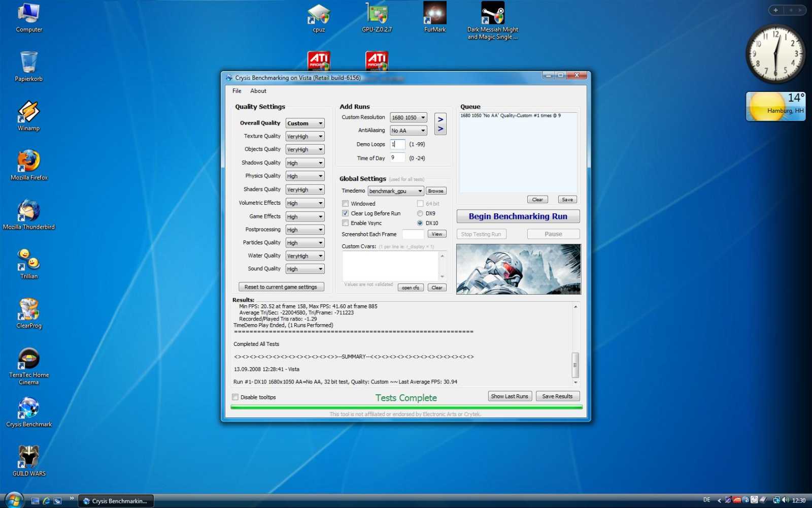Expand the AntiAliasing dropdown
The image size is (812, 508).
pos(408,131)
